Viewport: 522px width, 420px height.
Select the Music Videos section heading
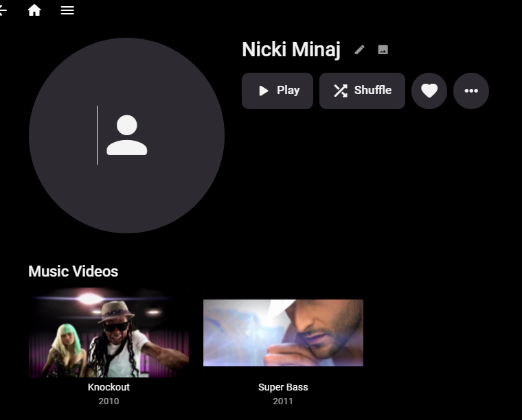click(73, 271)
